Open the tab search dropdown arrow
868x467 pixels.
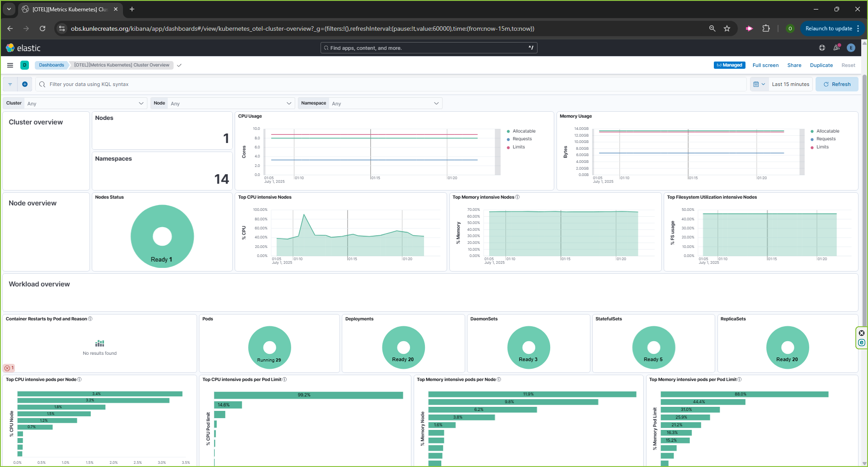point(9,9)
